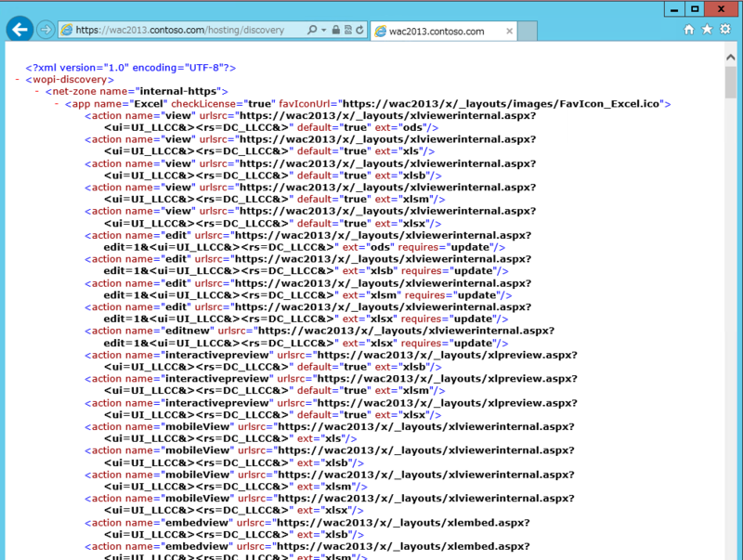Minimize the Internet Explorer window
The width and height of the screenshot is (743, 560).
[674, 9]
